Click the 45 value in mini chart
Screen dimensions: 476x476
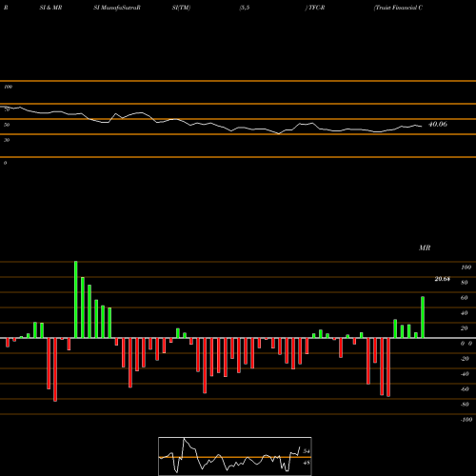(307, 463)
